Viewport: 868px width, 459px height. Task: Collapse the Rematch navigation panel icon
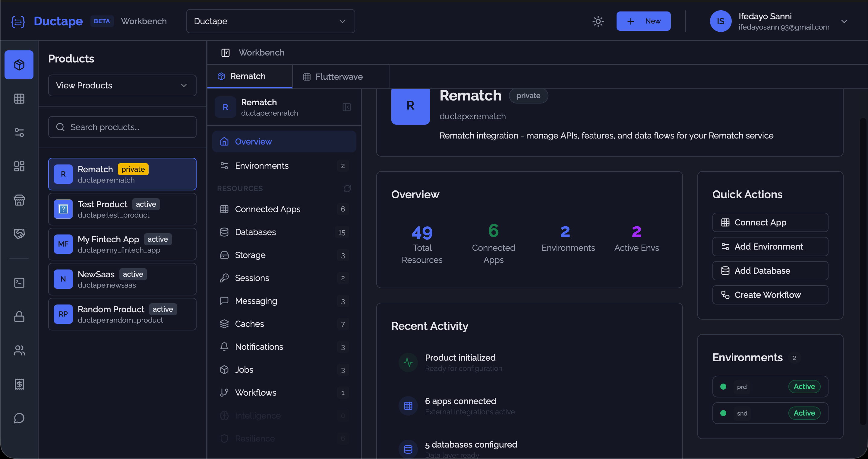(347, 107)
